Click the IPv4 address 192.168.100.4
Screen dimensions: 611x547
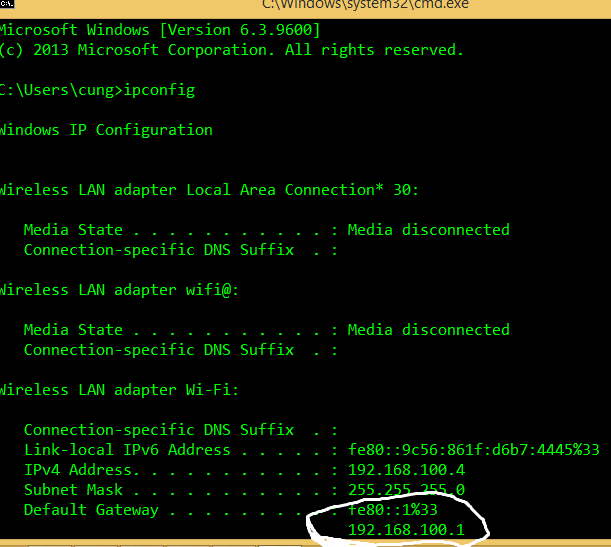point(406,470)
